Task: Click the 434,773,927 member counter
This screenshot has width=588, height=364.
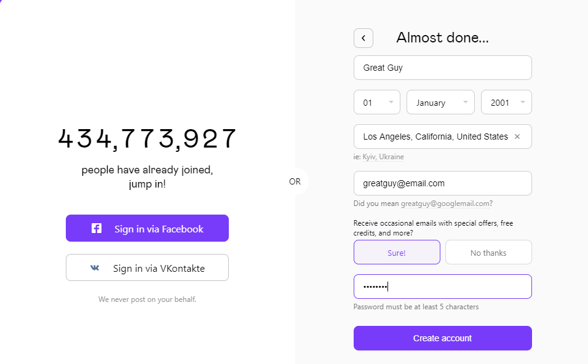Action: click(147, 139)
